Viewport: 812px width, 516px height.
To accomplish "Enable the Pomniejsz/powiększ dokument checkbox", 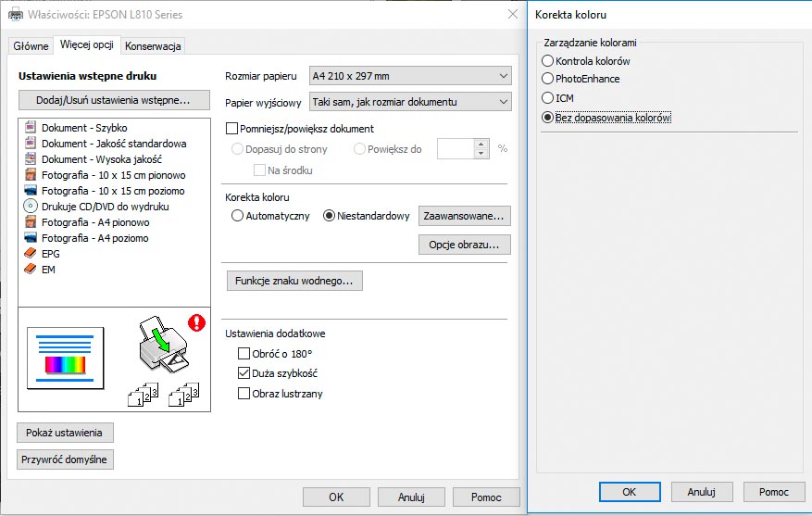I will coord(232,129).
